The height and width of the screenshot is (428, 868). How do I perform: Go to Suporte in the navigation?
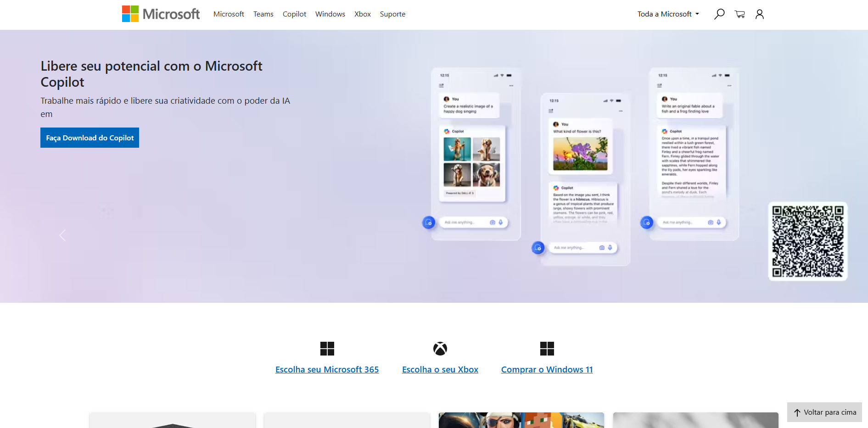click(392, 14)
